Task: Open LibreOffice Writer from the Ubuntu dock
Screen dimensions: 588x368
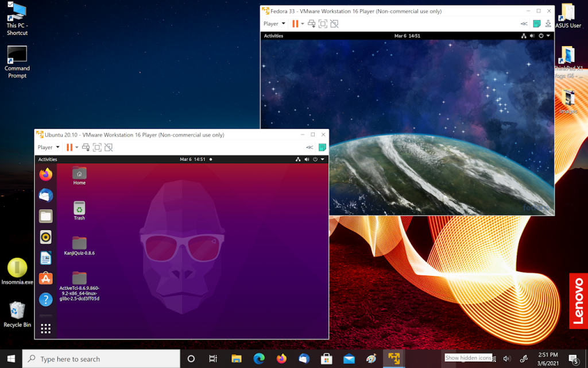Action: 46,258
